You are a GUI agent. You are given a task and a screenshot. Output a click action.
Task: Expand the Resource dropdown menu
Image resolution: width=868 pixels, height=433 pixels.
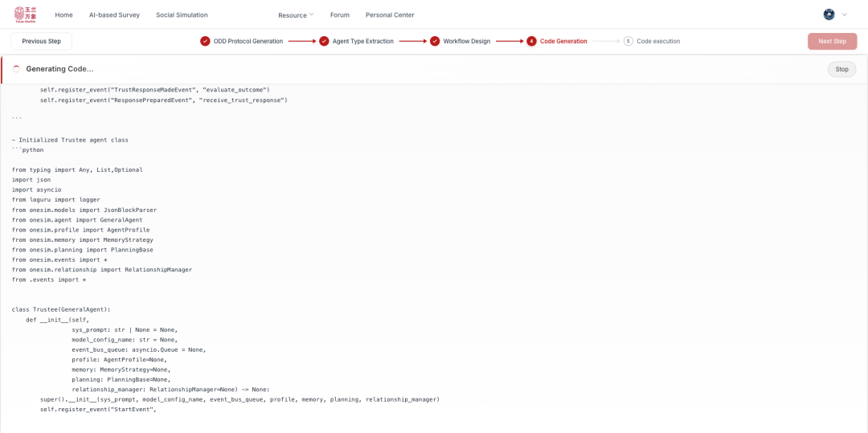pos(296,15)
